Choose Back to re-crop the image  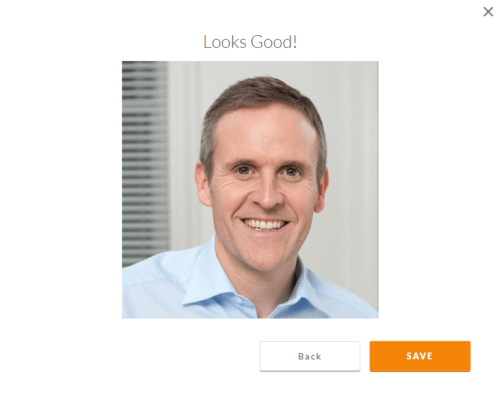310,356
